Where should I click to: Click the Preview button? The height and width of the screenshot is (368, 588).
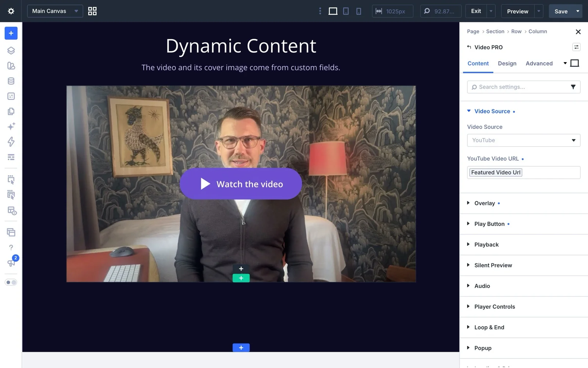(517, 11)
